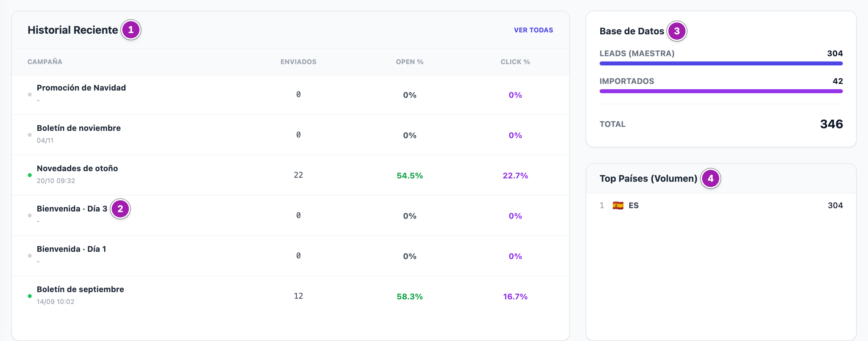Click the OPEN % column header
868x341 pixels.
point(410,62)
